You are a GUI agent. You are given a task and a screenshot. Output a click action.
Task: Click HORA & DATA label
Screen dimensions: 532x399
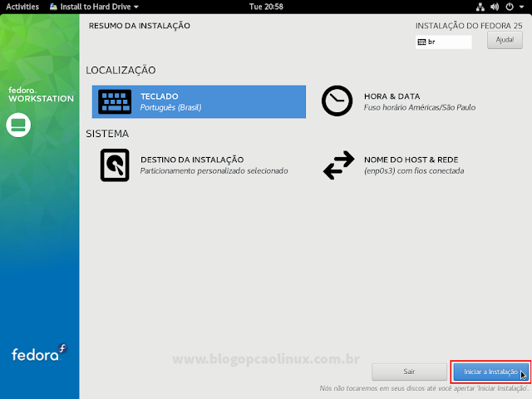(392, 96)
